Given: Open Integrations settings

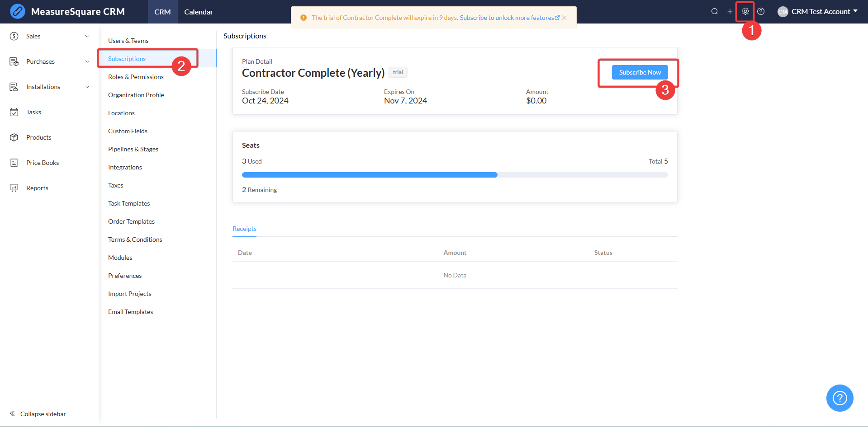Looking at the screenshot, I should [x=125, y=167].
